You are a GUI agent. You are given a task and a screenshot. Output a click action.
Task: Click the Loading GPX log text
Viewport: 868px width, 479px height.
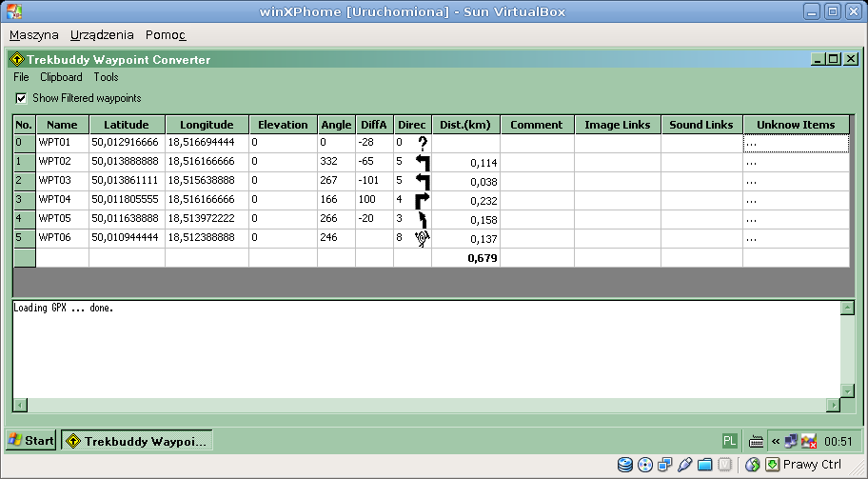pyautogui.click(x=63, y=308)
